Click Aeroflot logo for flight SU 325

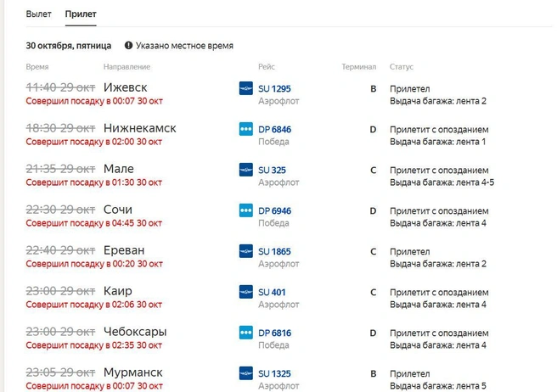[246, 170]
